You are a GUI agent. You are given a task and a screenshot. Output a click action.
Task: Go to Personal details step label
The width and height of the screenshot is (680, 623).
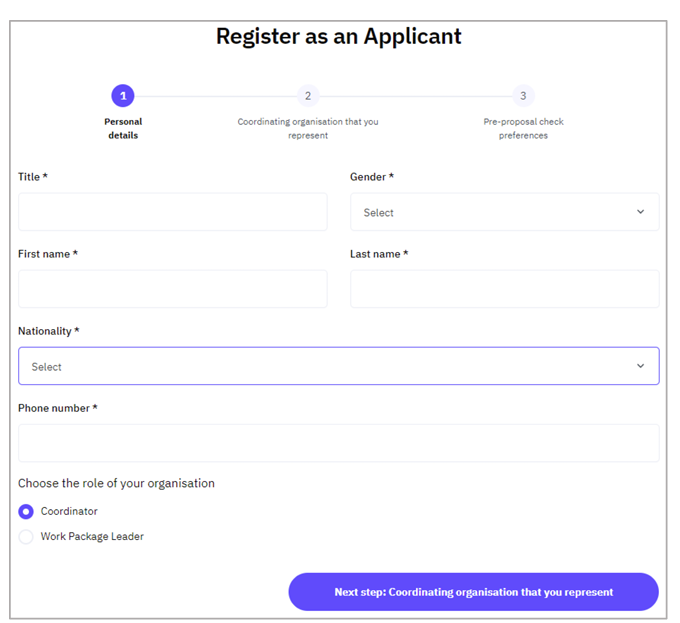(123, 128)
